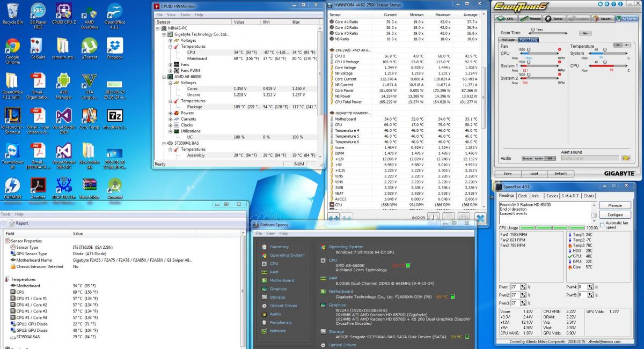Open the DAEMON Tools desktop icon
Image resolution: width=644 pixels, height=349 pixels.
(x=12, y=189)
